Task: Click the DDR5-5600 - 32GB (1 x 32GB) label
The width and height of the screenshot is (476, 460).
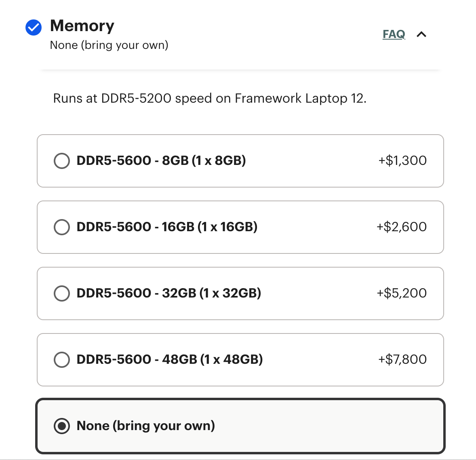Action: point(169,293)
